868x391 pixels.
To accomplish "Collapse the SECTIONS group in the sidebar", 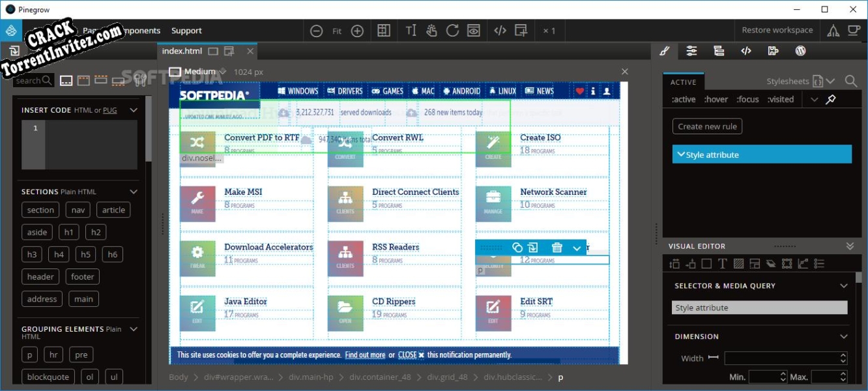I will 134,191.
